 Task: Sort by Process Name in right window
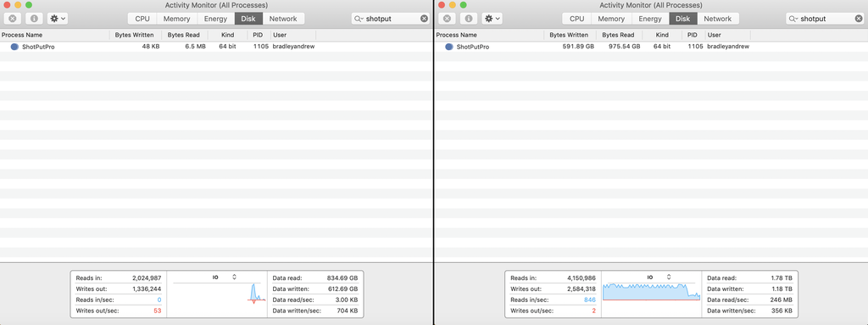[x=489, y=35]
